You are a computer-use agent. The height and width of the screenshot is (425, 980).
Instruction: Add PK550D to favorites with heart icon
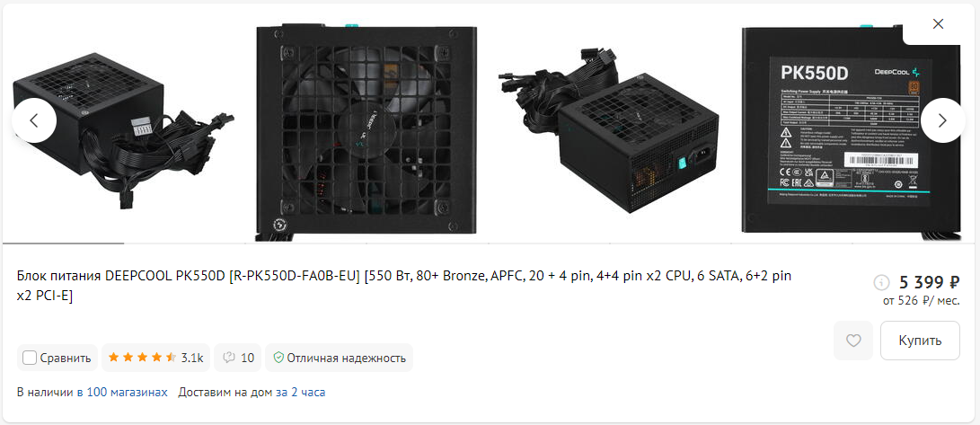(x=853, y=341)
